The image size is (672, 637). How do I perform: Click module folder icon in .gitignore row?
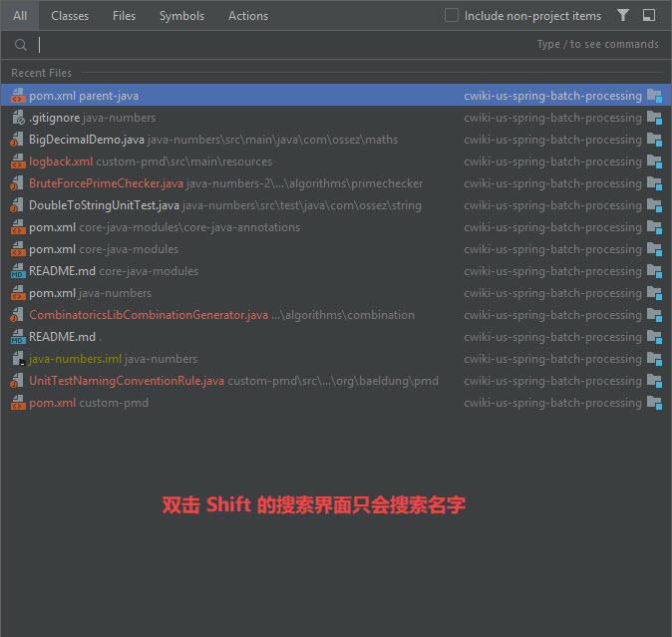coord(654,118)
